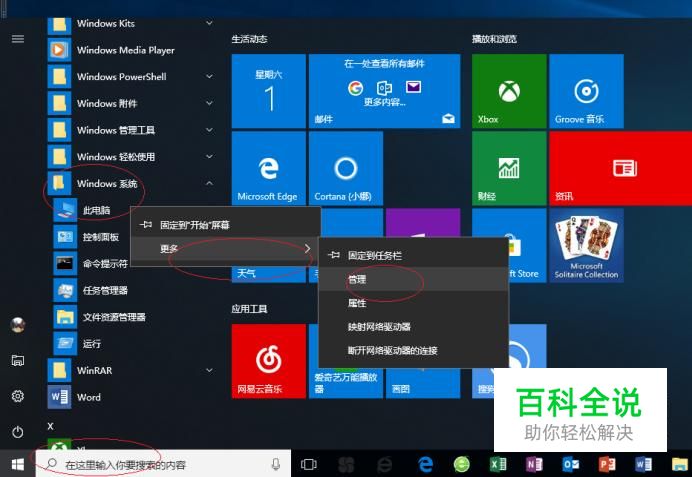Open the File Explorer taskbar icon
The height and width of the screenshot is (477, 692).
tap(680, 464)
